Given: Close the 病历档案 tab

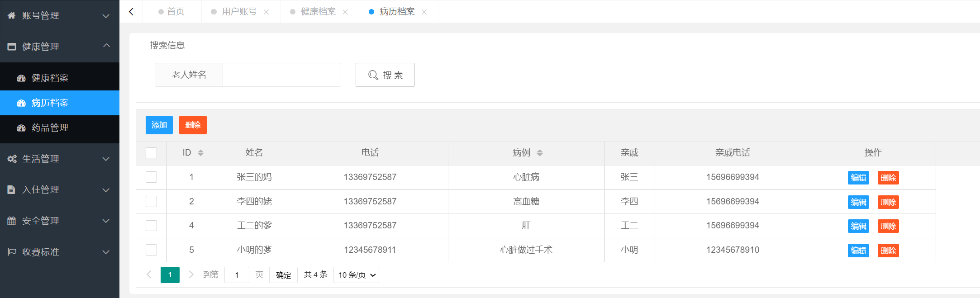Looking at the screenshot, I should 424,12.
